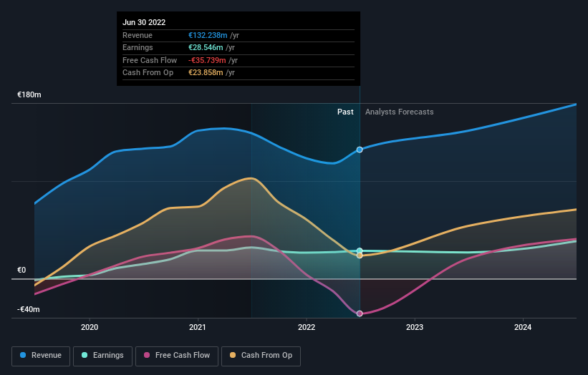Click the pink Free Cash Flow legend dot

pos(147,355)
